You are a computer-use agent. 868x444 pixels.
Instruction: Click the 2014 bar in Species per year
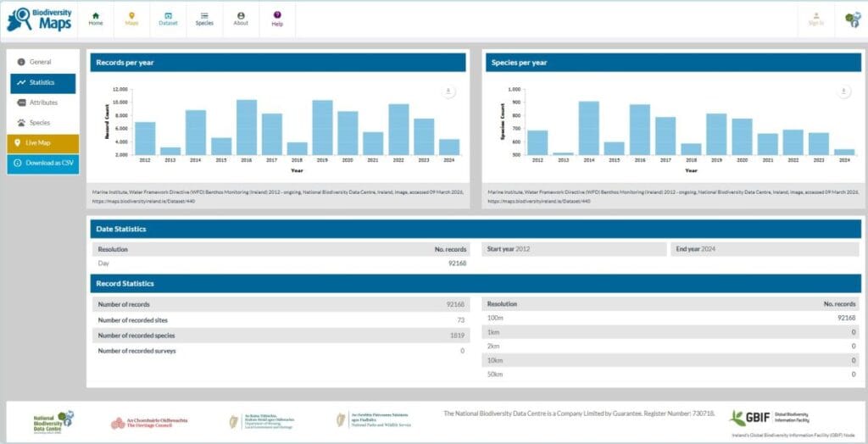pos(589,128)
